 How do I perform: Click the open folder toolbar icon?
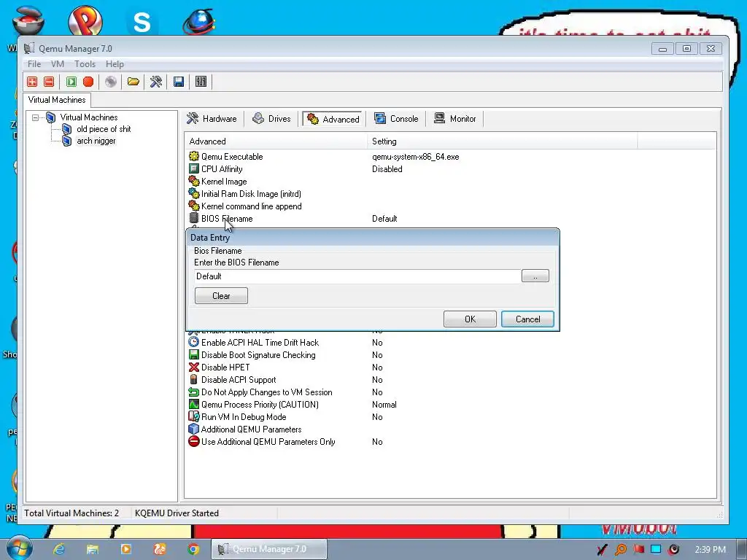(x=133, y=82)
